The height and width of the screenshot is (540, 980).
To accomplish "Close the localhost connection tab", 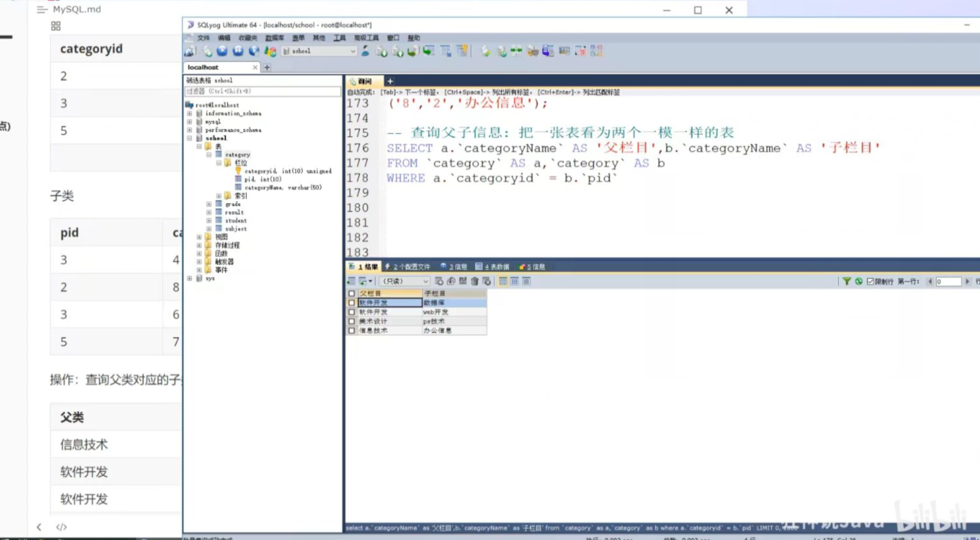I will (255, 68).
